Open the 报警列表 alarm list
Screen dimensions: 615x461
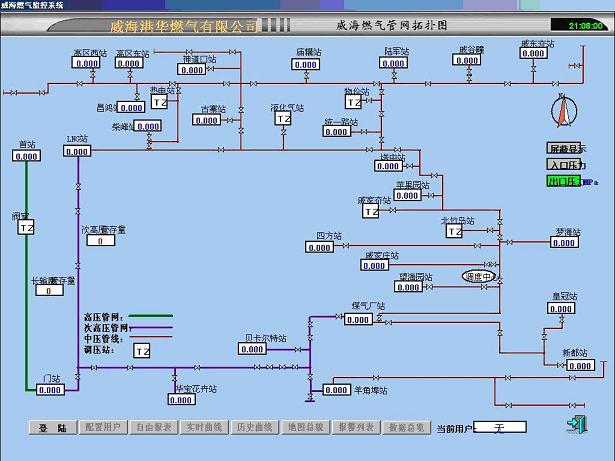point(356,427)
